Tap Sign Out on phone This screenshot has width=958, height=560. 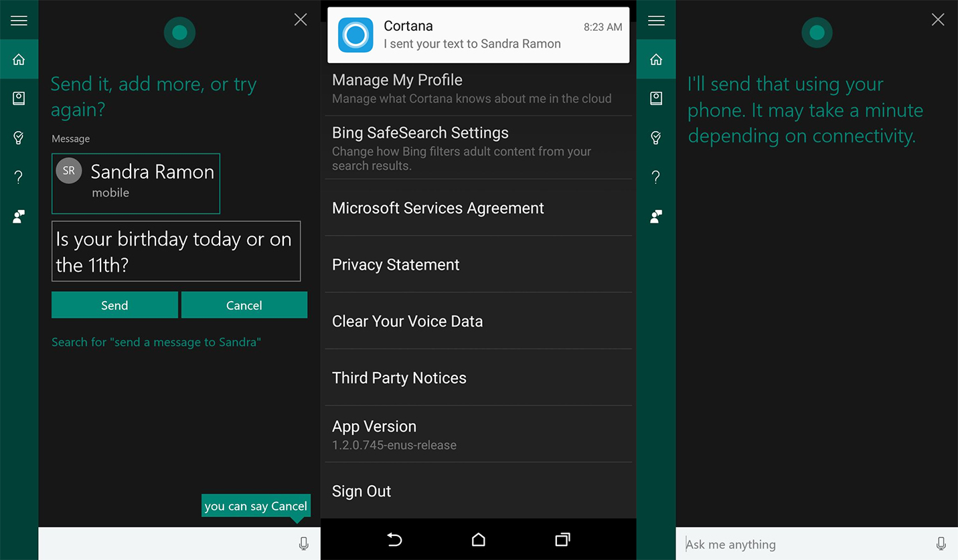point(479,491)
